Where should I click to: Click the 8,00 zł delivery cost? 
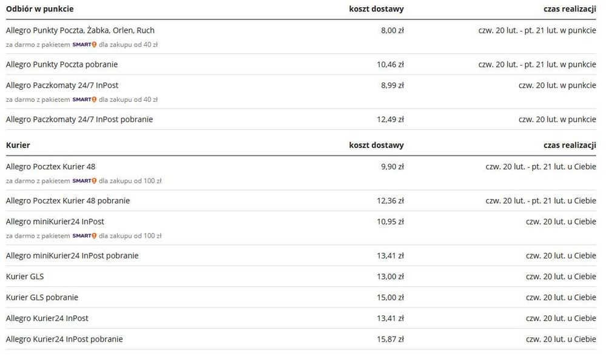click(392, 30)
